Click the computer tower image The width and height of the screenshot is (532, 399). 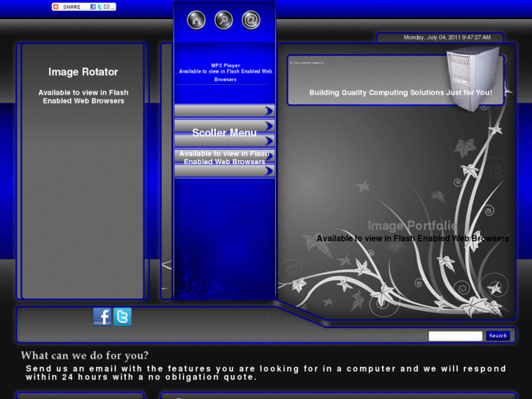point(474,78)
